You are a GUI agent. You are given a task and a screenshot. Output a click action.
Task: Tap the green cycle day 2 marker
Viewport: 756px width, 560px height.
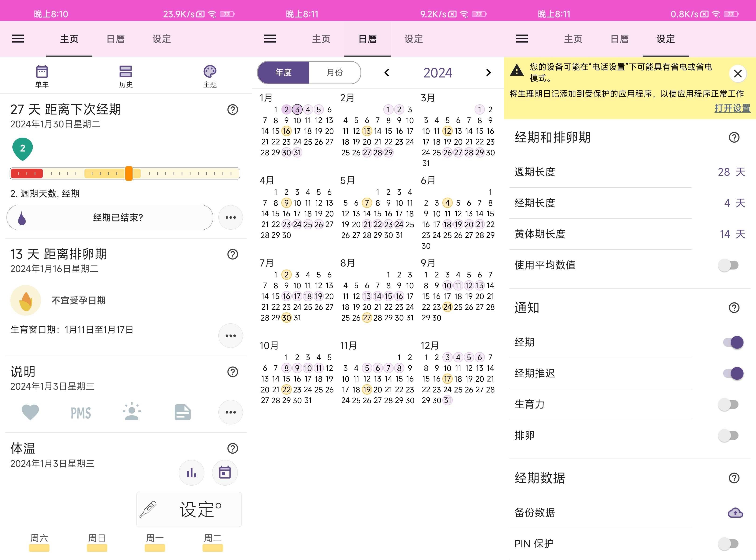tap(22, 149)
